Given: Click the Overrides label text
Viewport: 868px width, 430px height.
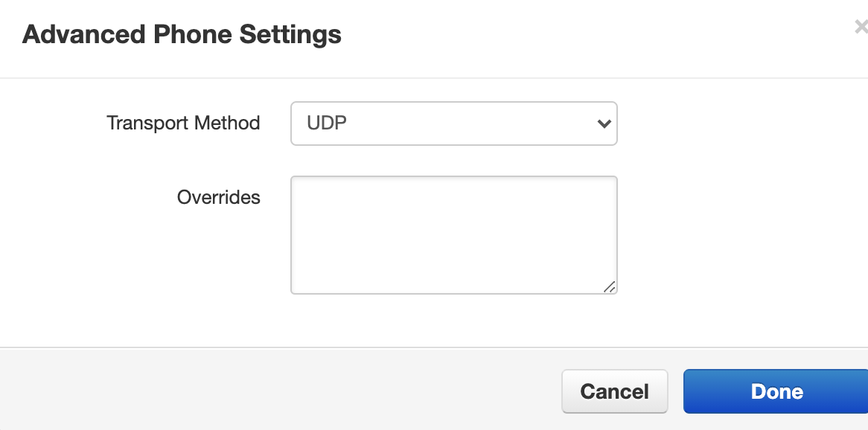Looking at the screenshot, I should 218,197.
